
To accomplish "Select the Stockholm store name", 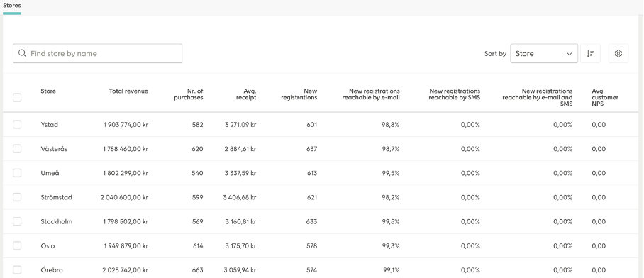I will tap(56, 221).
